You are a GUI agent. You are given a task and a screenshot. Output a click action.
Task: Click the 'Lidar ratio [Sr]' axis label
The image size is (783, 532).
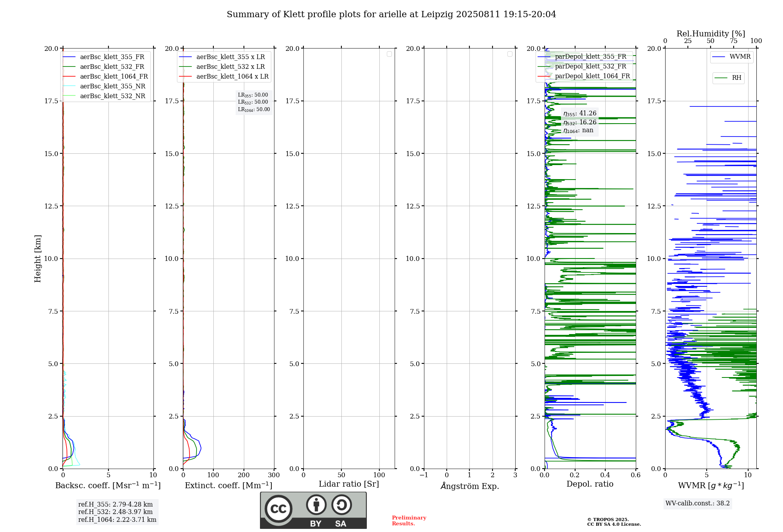[x=349, y=484]
